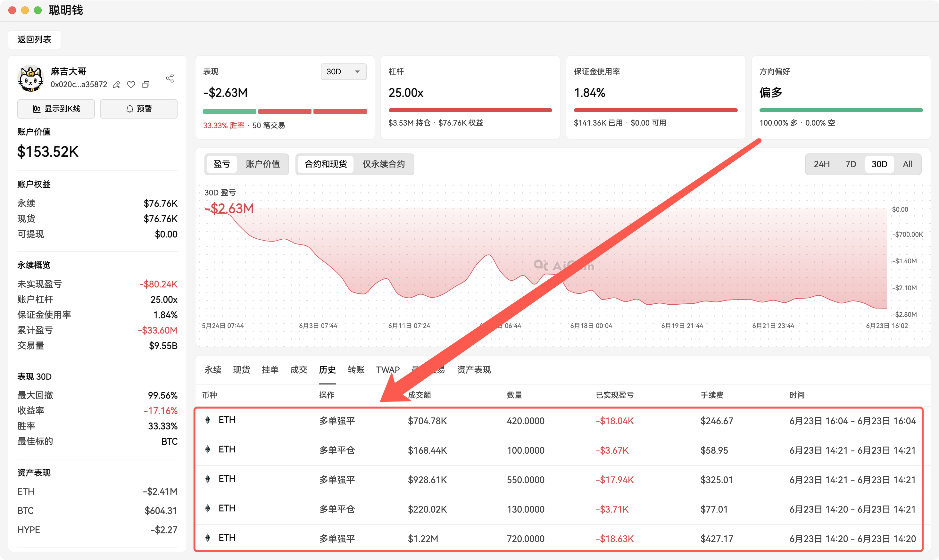Set chart range to 30D
The width and height of the screenshot is (939, 560).
(x=879, y=164)
